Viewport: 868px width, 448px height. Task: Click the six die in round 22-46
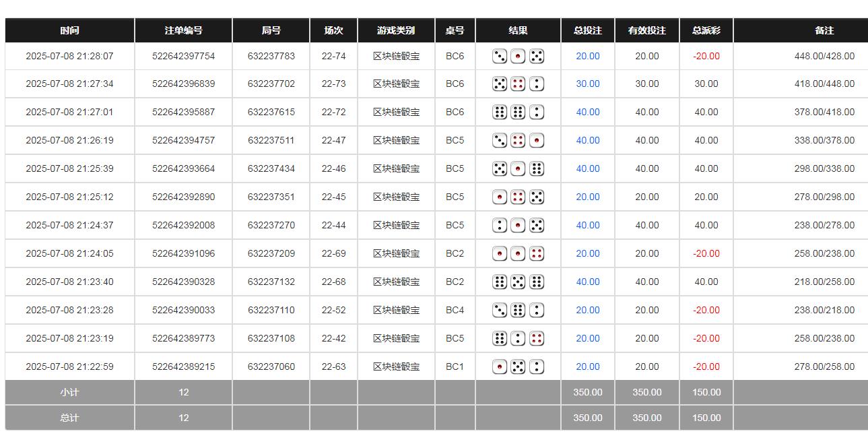point(537,169)
